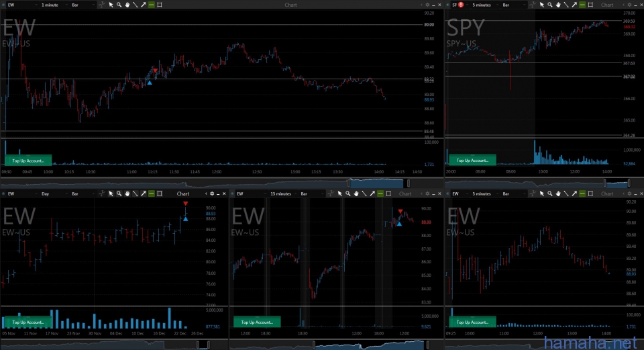
Task: Click collapse arrow left of EW Day gear
Action: coord(206,193)
